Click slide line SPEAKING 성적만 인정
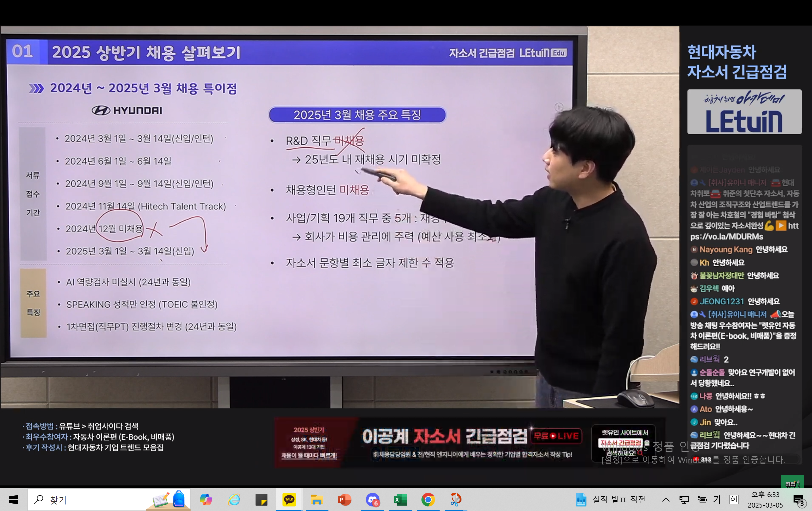The width and height of the screenshot is (812, 511). click(x=142, y=304)
